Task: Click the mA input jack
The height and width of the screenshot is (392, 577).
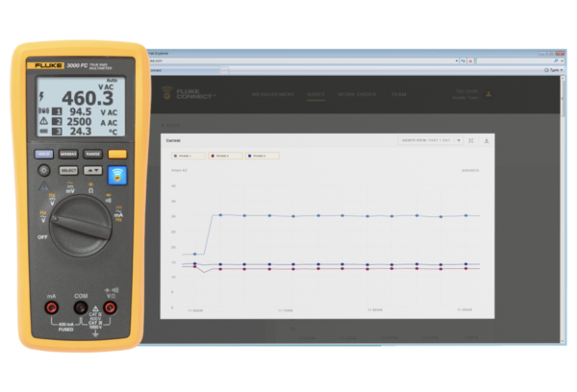Action: (x=51, y=307)
